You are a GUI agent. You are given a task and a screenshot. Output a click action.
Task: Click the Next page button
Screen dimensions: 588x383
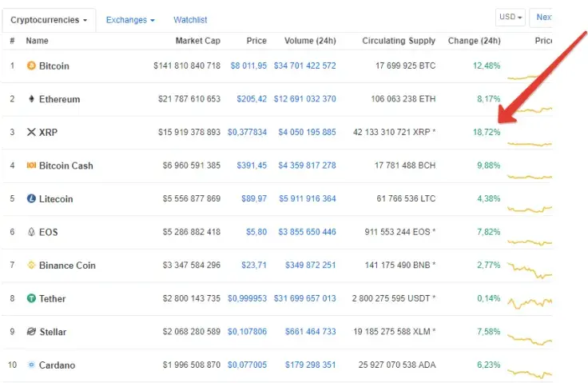[x=543, y=18]
